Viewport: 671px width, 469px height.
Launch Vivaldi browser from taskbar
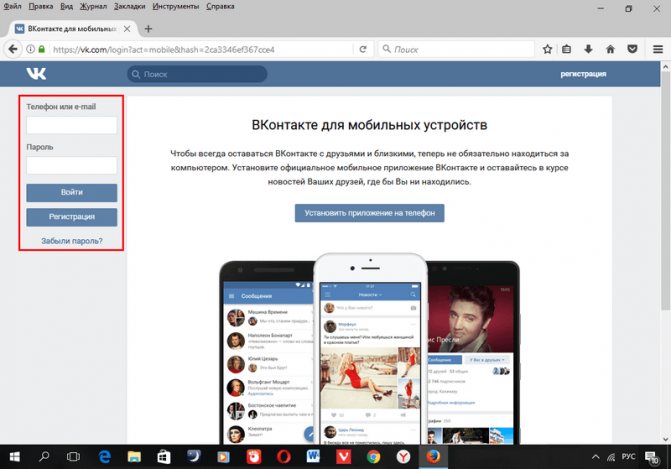tap(343, 457)
